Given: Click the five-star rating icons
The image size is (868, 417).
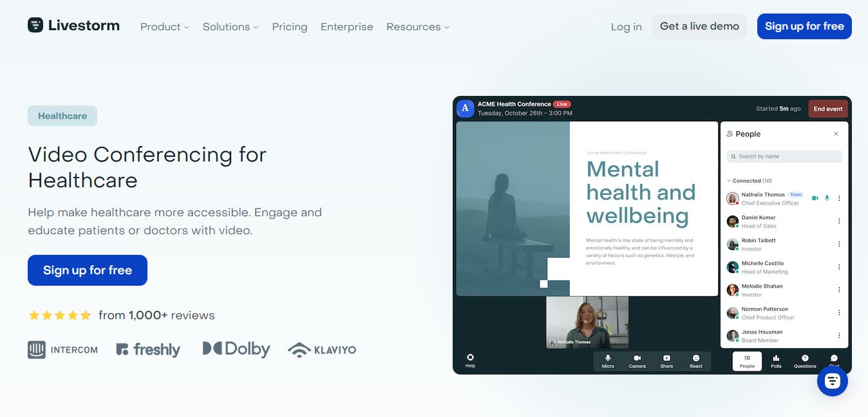Looking at the screenshot, I should (x=60, y=315).
